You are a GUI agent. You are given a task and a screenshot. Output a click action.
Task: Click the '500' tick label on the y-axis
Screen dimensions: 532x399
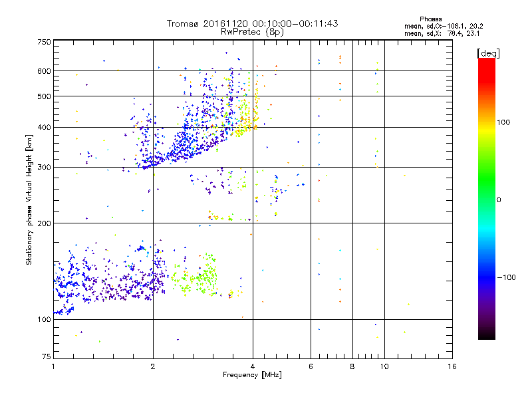coord(44,96)
